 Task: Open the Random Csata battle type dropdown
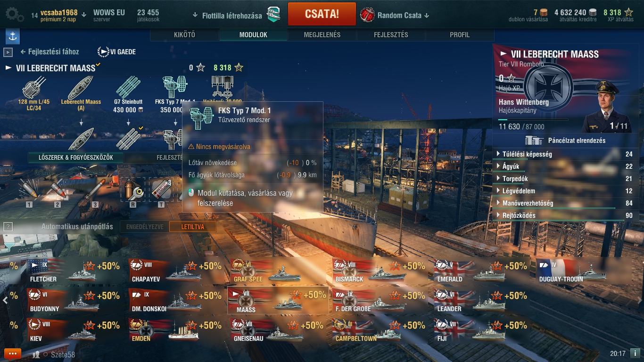pyautogui.click(x=395, y=15)
